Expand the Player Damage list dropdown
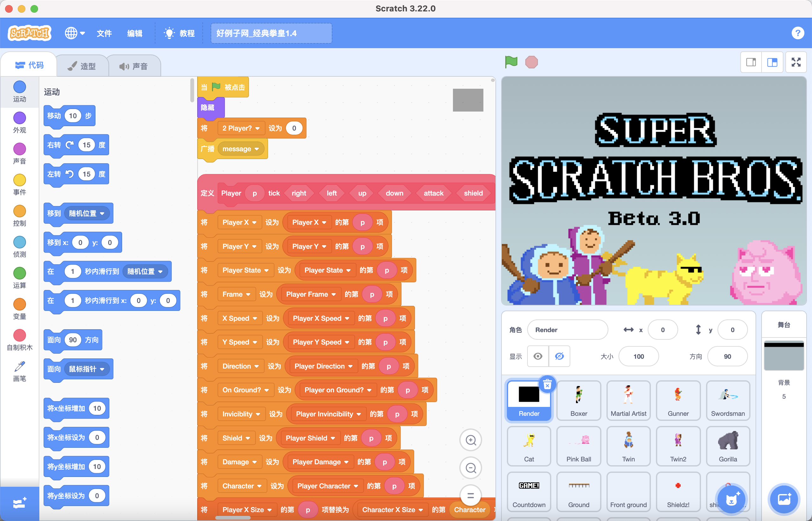Image resolution: width=812 pixels, height=521 pixels. click(x=320, y=462)
